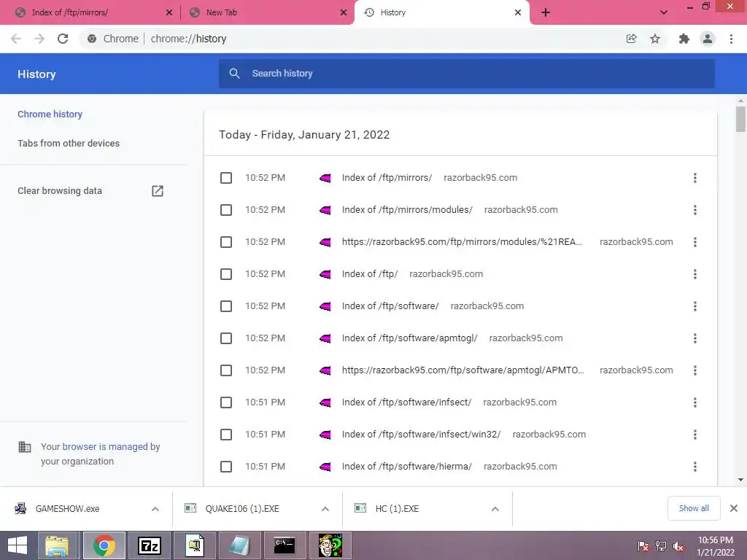This screenshot has height=560, width=747.
Task: Click the scrollbar down arrow
Action: tap(740, 480)
